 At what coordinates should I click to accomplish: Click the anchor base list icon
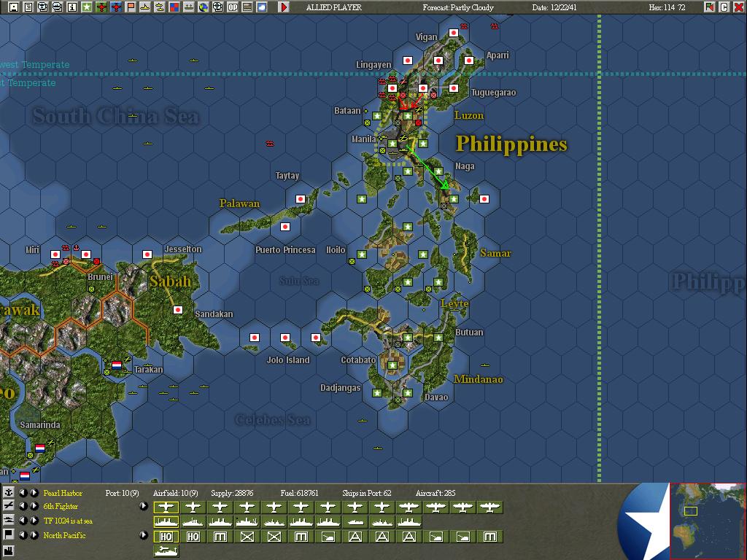pos(9,492)
